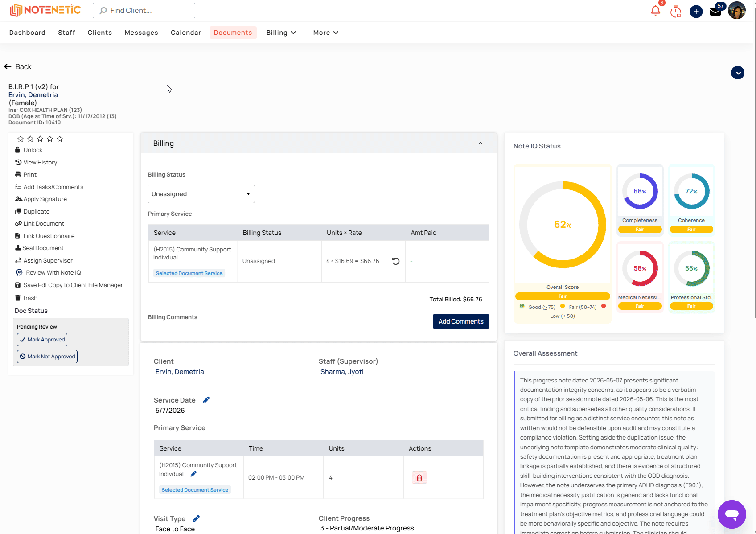756x534 pixels.
Task: Click Mark Approved button
Action: coord(42,340)
